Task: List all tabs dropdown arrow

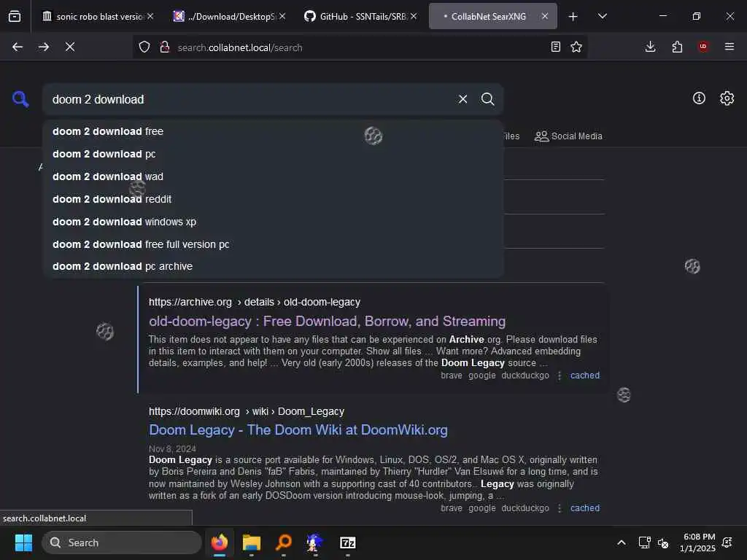Action: 602,17
